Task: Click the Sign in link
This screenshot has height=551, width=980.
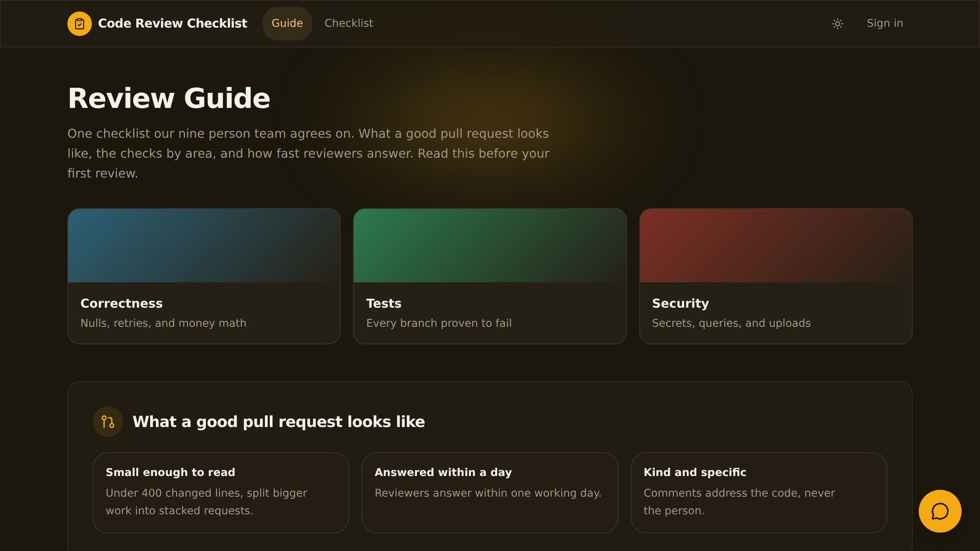Action: 885,23
